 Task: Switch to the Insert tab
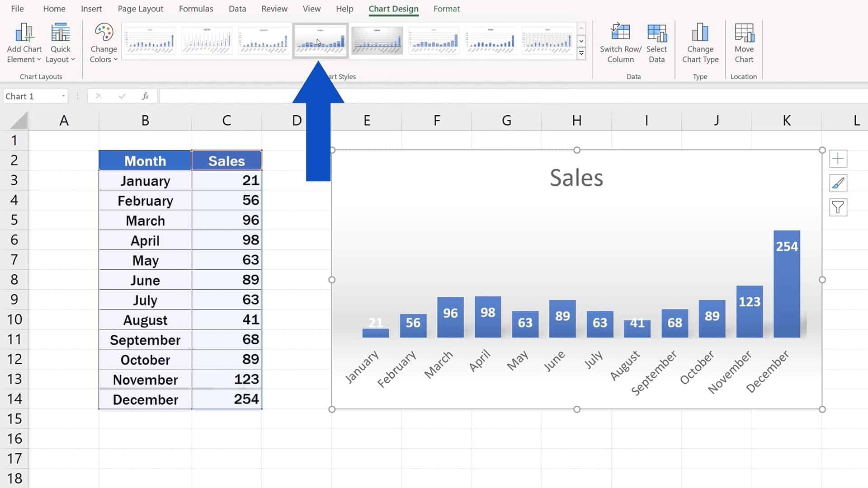(91, 9)
